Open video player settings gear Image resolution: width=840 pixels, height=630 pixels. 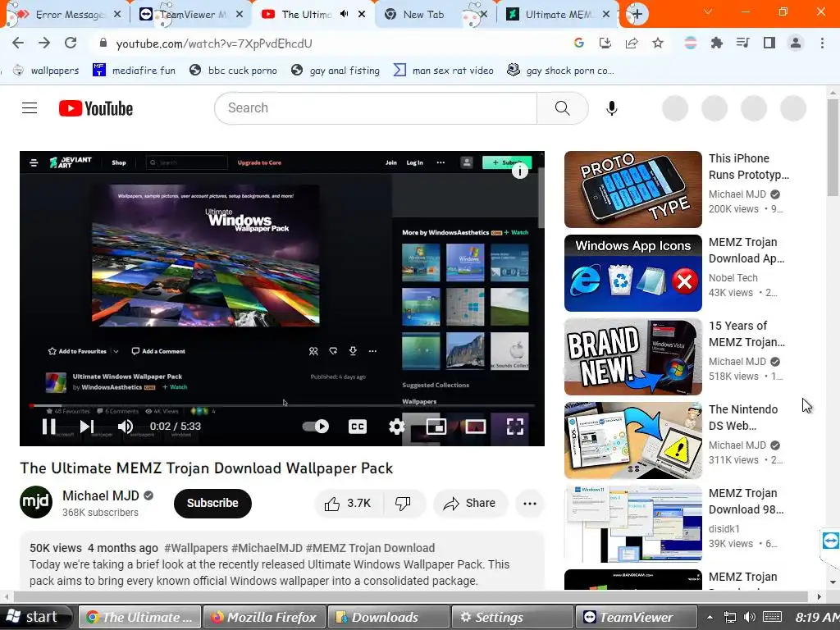tap(396, 427)
